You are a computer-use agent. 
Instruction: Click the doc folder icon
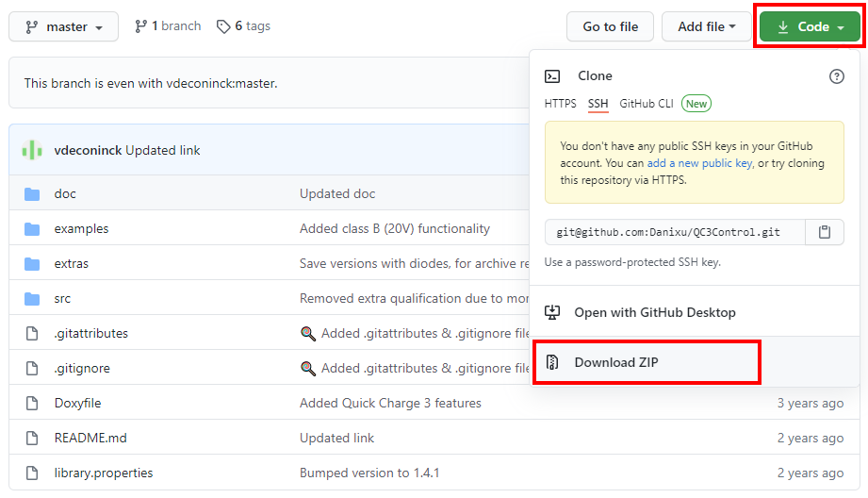click(x=32, y=194)
